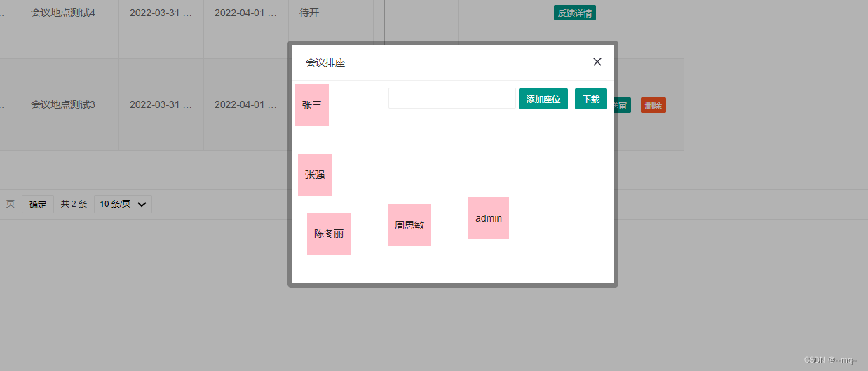Open the 10 条/页 page size dropdown
This screenshot has height=371, width=868.
coord(123,204)
